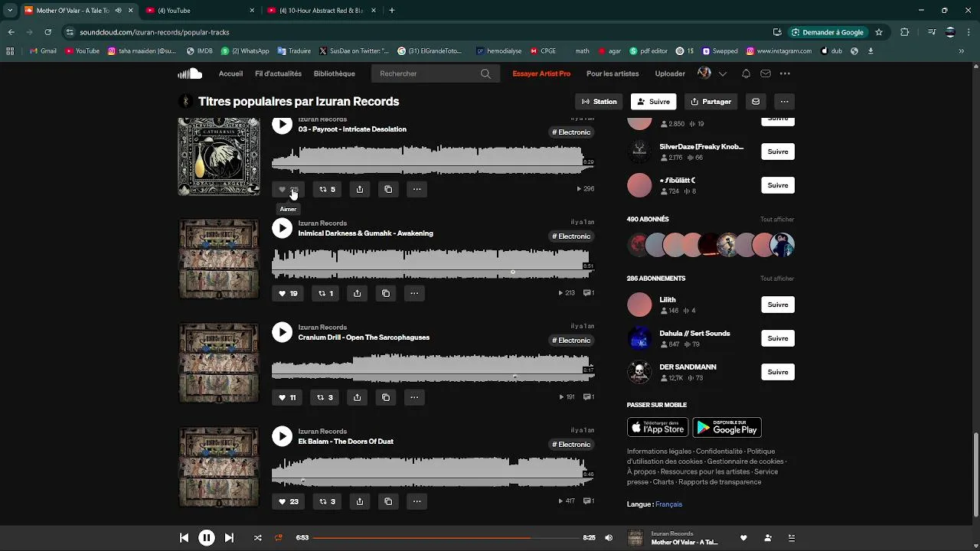Image resolution: width=980 pixels, height=551 pixels.
Task: Share the Open The Sarcophaguses track
Action: 358,397
